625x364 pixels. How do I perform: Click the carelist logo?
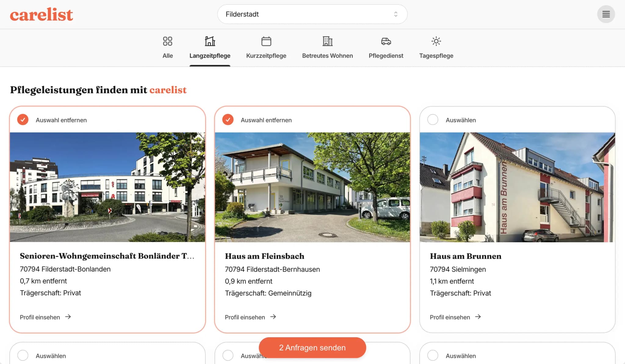point(42,14)
